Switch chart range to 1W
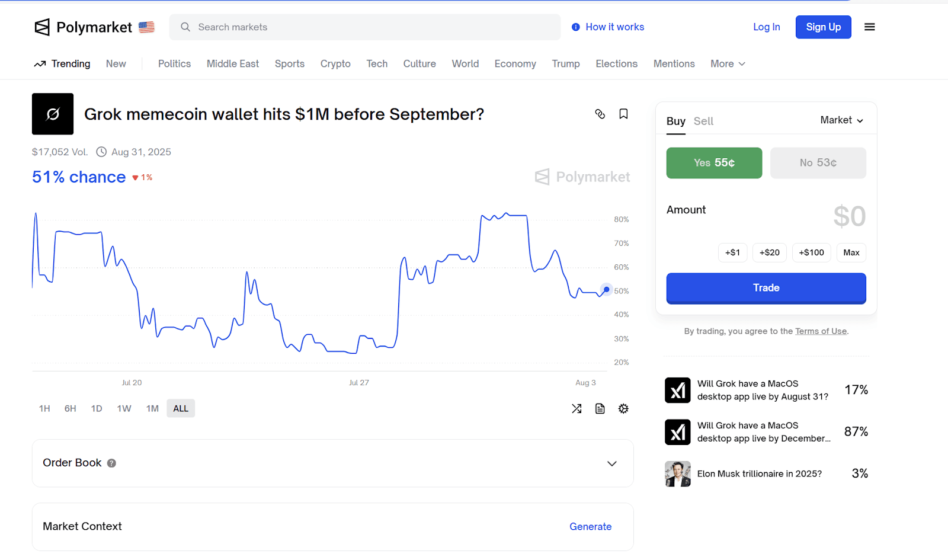The width and height of the screenshot is (948, 560). click(124, 408)
